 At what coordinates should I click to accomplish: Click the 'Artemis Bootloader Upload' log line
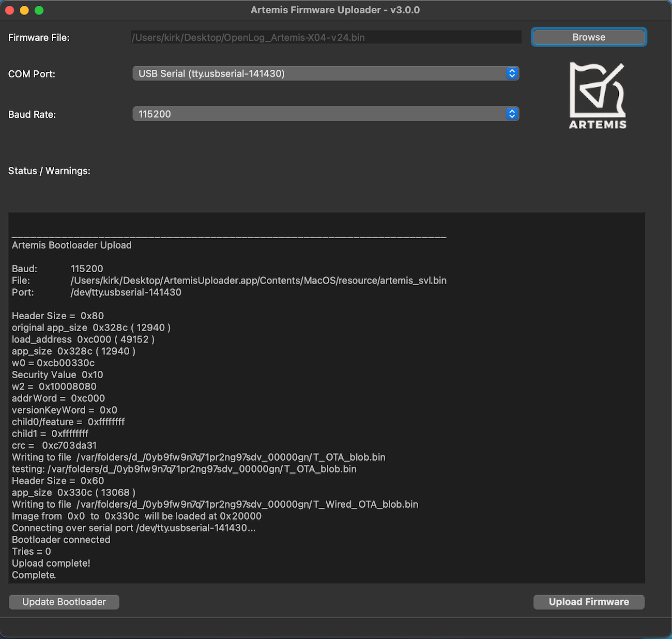[x=72, y=245]
